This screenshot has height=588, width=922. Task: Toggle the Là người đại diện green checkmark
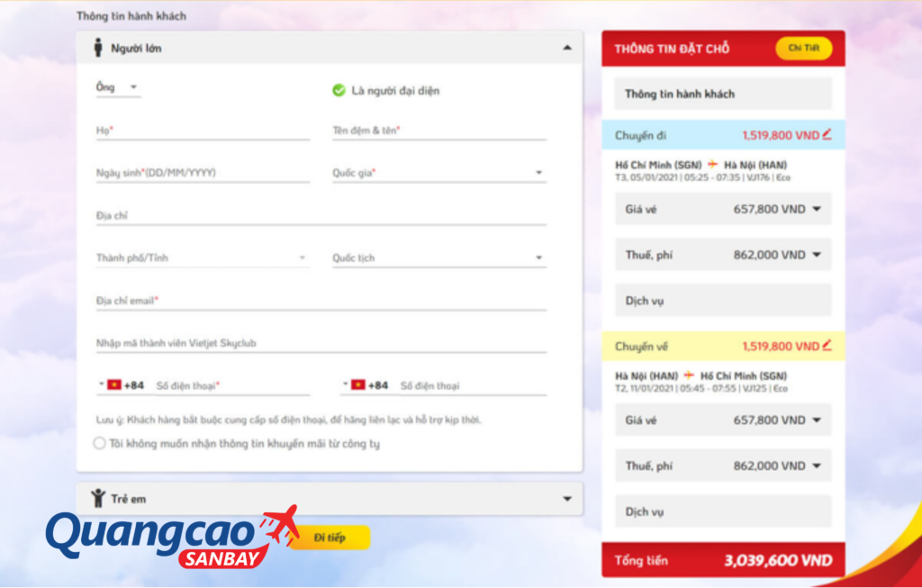click(339, 91)
